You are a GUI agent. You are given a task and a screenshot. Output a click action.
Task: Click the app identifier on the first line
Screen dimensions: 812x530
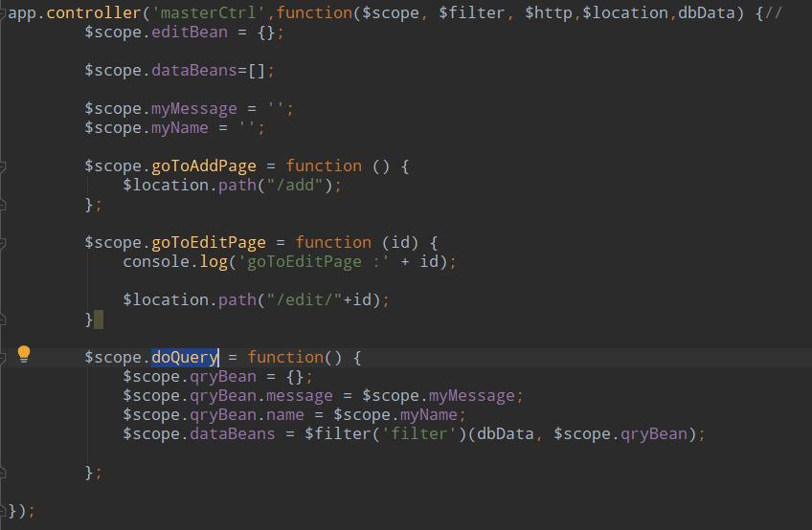(x=22, y=13)
